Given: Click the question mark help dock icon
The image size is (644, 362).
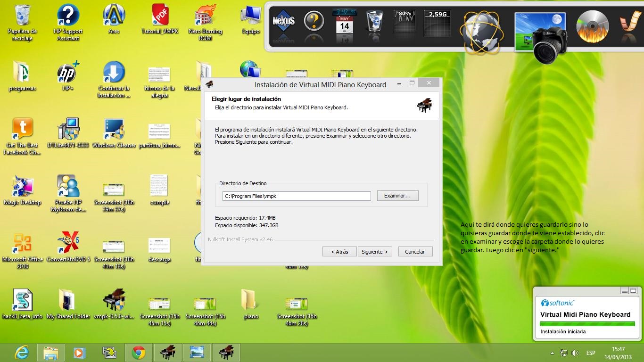Looking at the screenshot, I should [x=314, y=21].
